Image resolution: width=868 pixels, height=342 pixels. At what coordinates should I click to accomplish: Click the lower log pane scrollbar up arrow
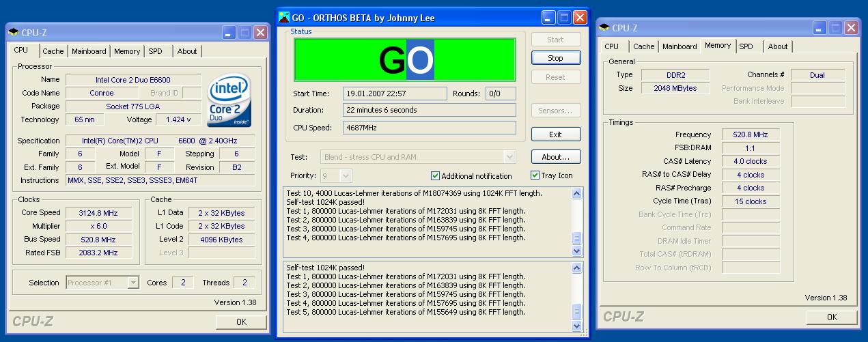(x=577, y=268)
